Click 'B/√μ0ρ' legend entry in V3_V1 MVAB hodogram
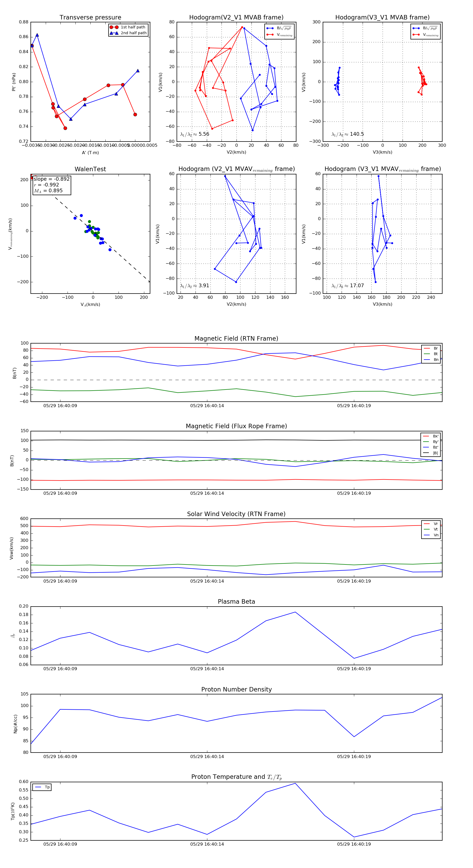The image size is (473, 868). tap(425, 28)
